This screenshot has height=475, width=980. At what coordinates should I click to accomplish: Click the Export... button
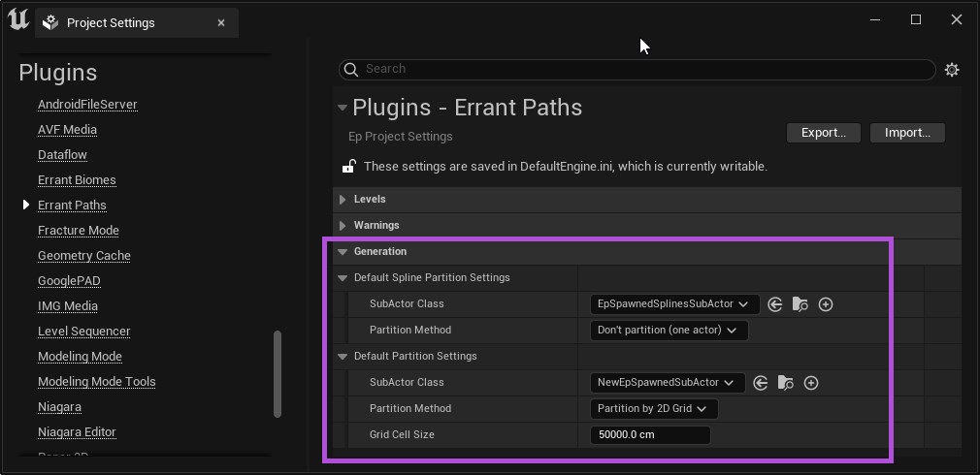(x=823, y=133)
